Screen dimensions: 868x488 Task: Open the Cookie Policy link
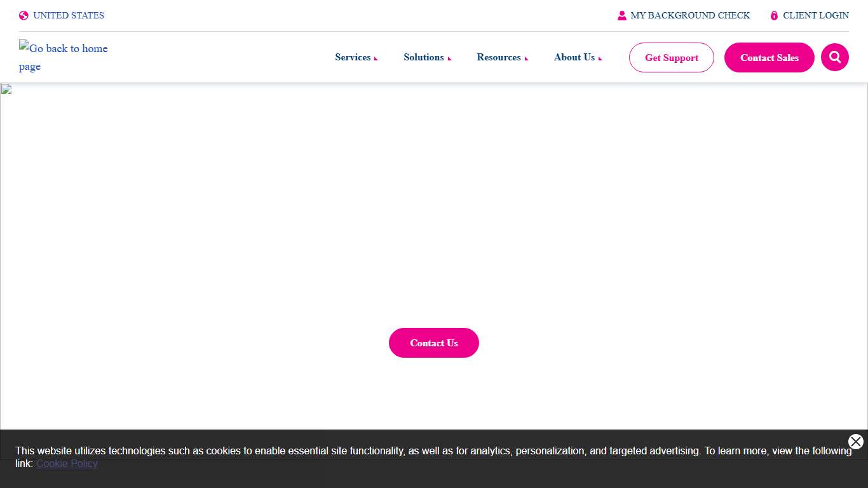(x=67, y=463)
